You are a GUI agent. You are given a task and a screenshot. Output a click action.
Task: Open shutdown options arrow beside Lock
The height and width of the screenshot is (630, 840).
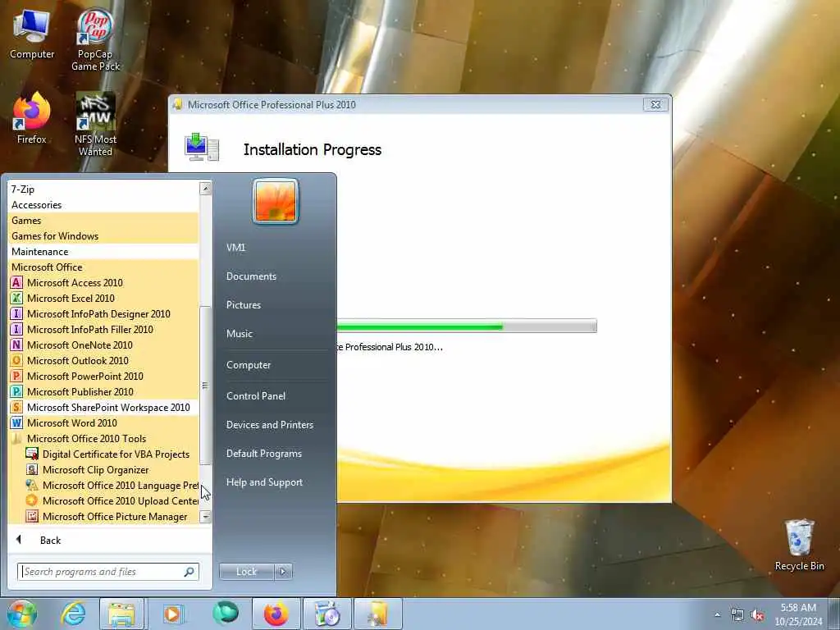click(x=283, y=572)
